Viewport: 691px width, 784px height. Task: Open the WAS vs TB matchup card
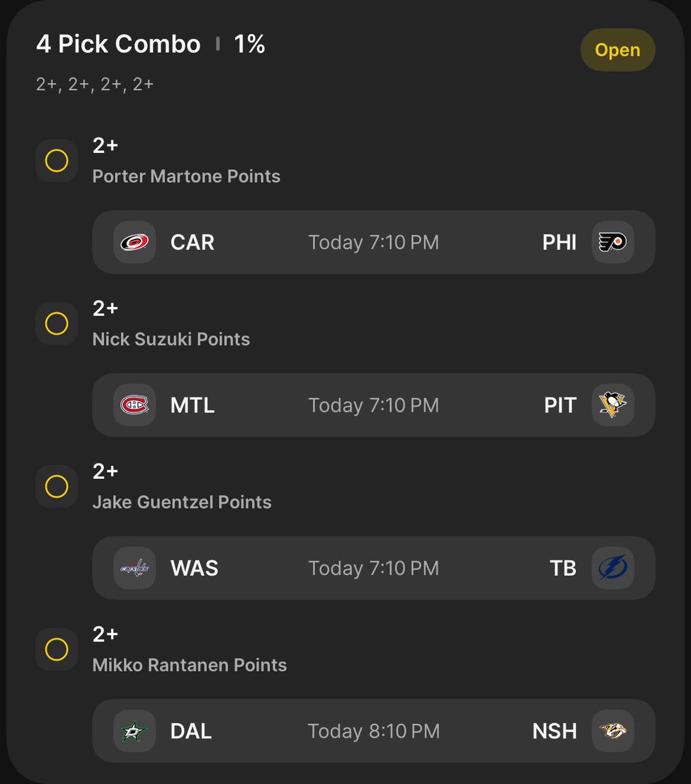click(373, 568)
